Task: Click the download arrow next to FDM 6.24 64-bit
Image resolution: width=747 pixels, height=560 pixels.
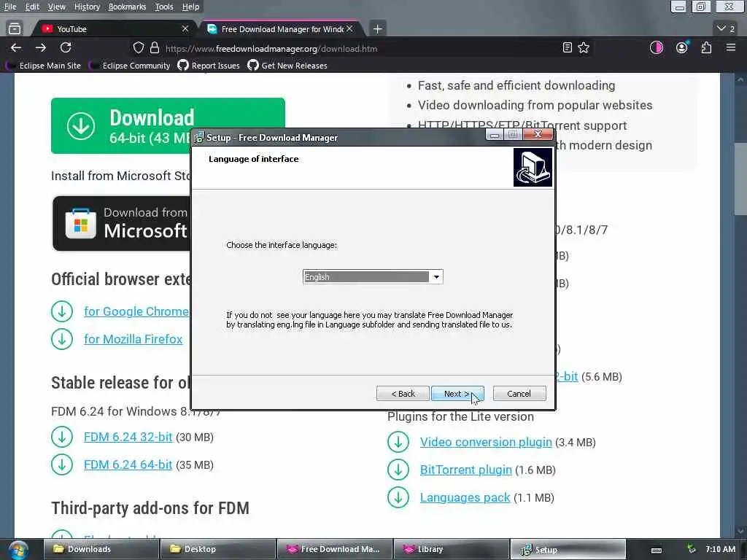Action: point(62,464)
